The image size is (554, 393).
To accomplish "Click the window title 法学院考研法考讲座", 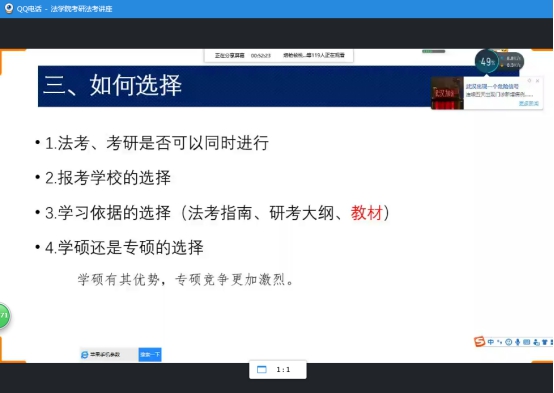I will pos(81,8).
